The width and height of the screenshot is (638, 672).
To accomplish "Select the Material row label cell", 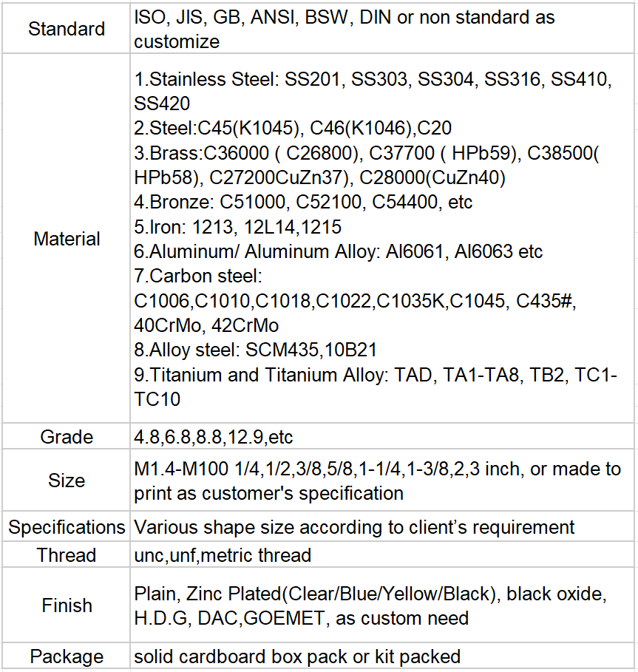I will (67, 239).
